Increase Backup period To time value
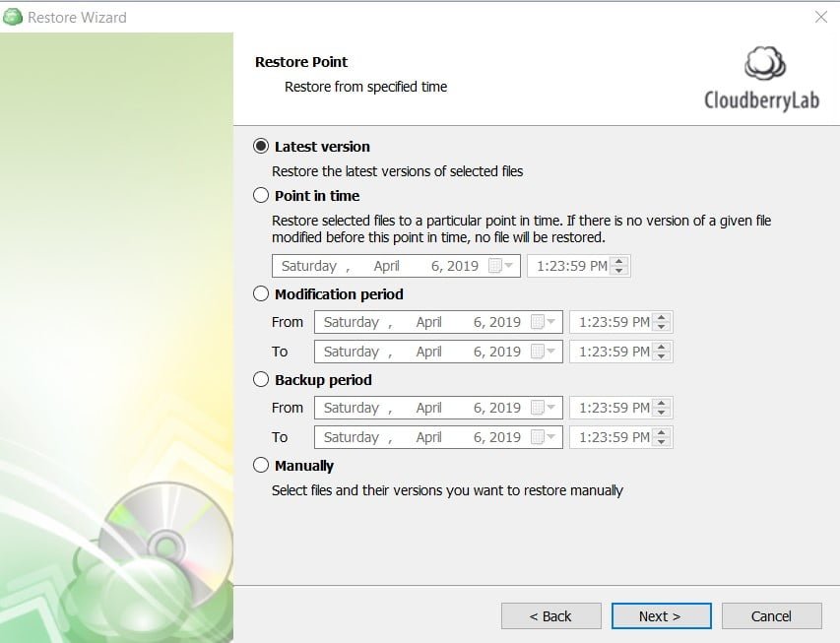Viewport: 840px width, 643px height. pyautogui.click(x=662, y=432)
